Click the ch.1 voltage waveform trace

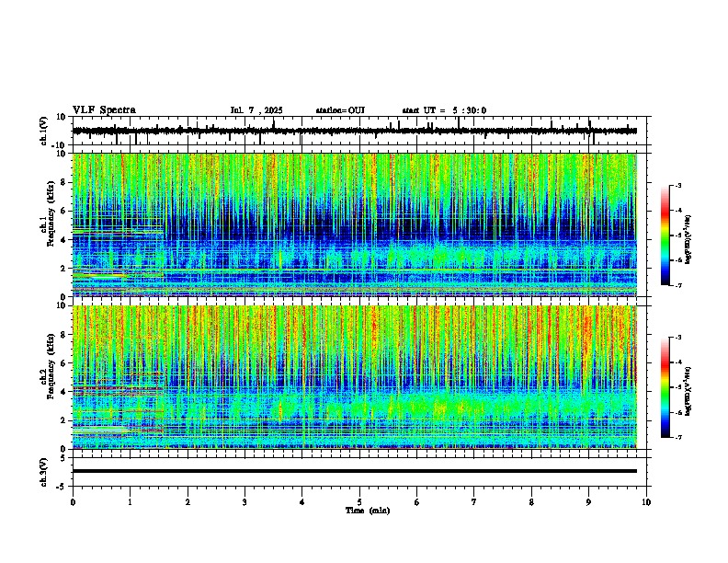pos(355,131)
